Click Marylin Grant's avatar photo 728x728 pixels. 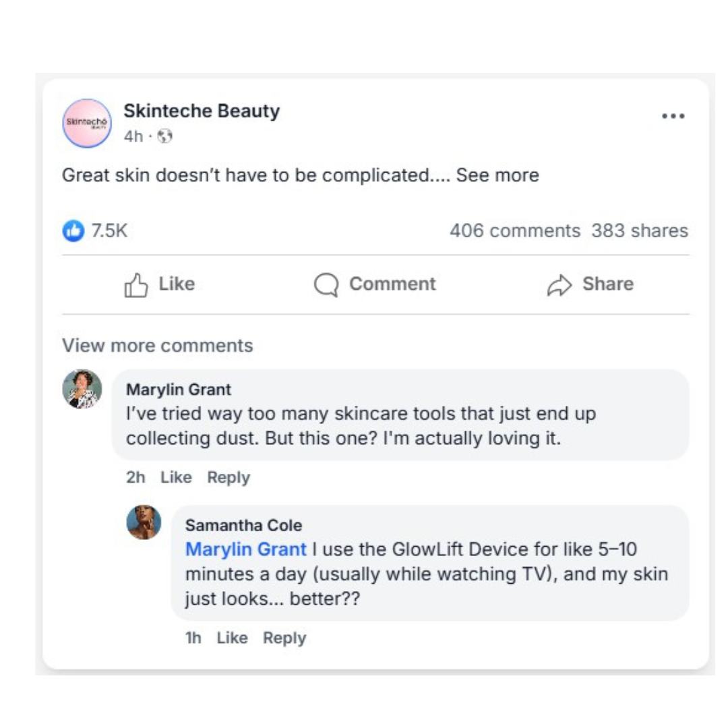coord(82,389)
